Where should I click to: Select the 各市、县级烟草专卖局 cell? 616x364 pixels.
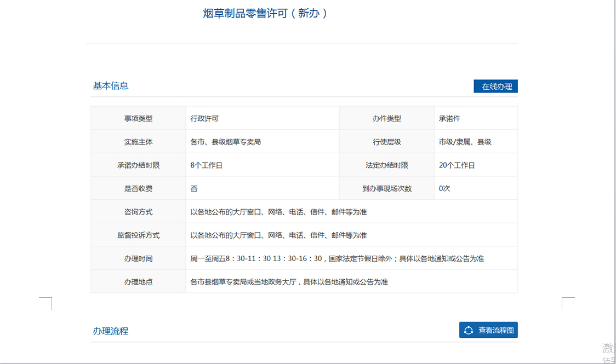225,142
